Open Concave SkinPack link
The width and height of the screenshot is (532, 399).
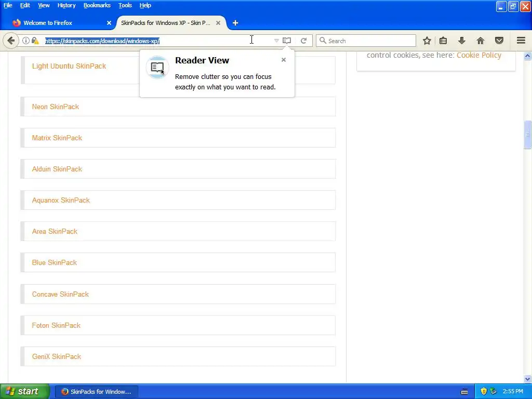(x=60, y=295)
